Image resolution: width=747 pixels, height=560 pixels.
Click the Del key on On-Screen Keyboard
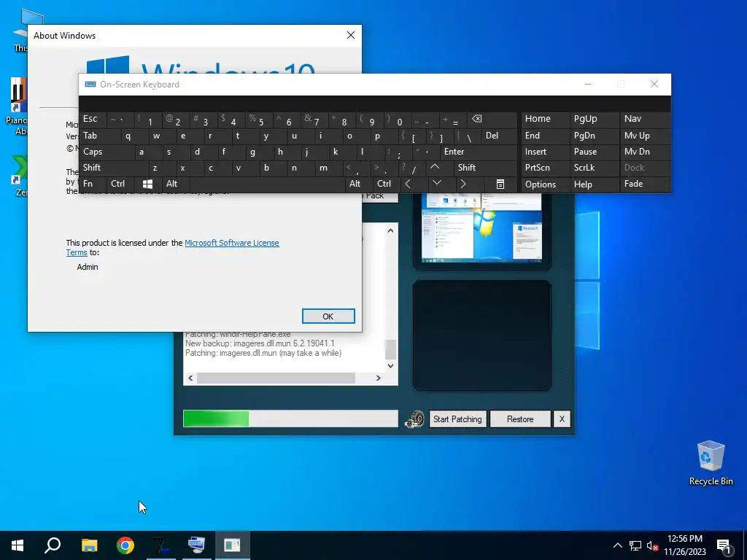tap(499, 136)
